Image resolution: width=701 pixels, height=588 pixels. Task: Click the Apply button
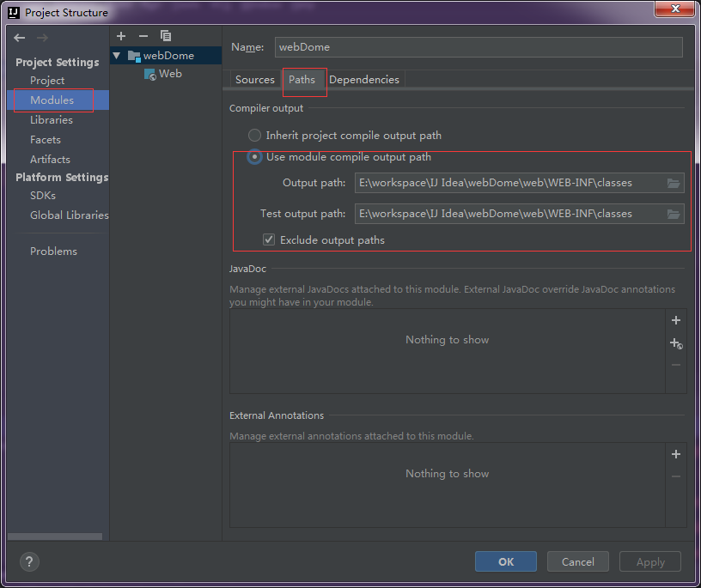649,561
